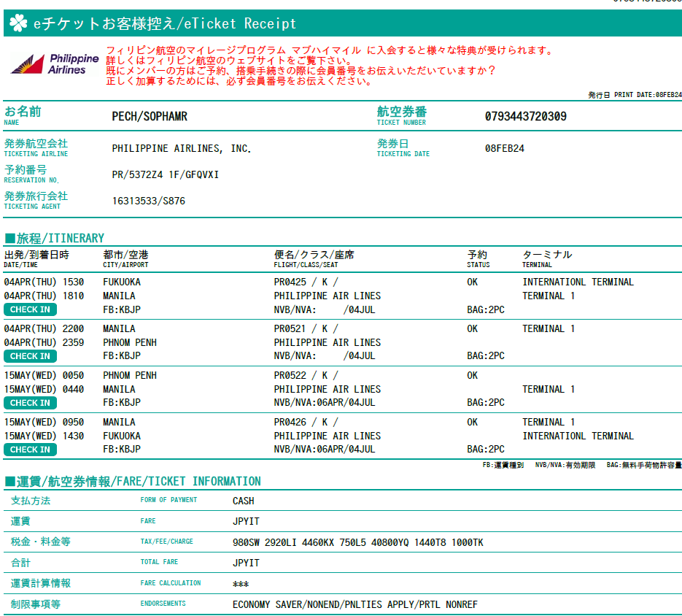Select the reservation number PR/5372Z4 1F/GFQVXI
The height and width of the screenshot is (616, 682).
coord(166,175)
